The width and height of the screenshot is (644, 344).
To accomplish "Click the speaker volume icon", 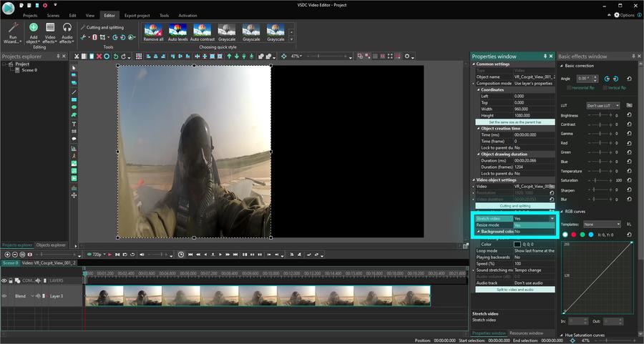I will point(142,255).
